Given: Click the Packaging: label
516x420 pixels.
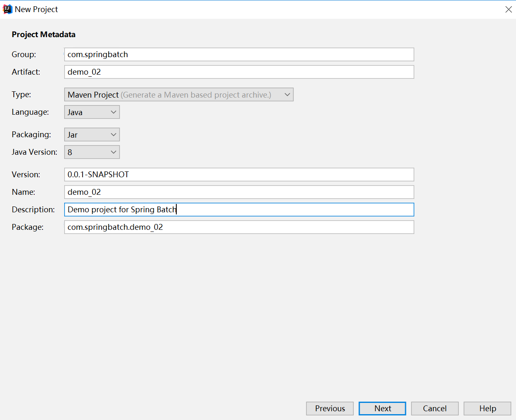Looking at the screenshot, I should tap(31, 135).
